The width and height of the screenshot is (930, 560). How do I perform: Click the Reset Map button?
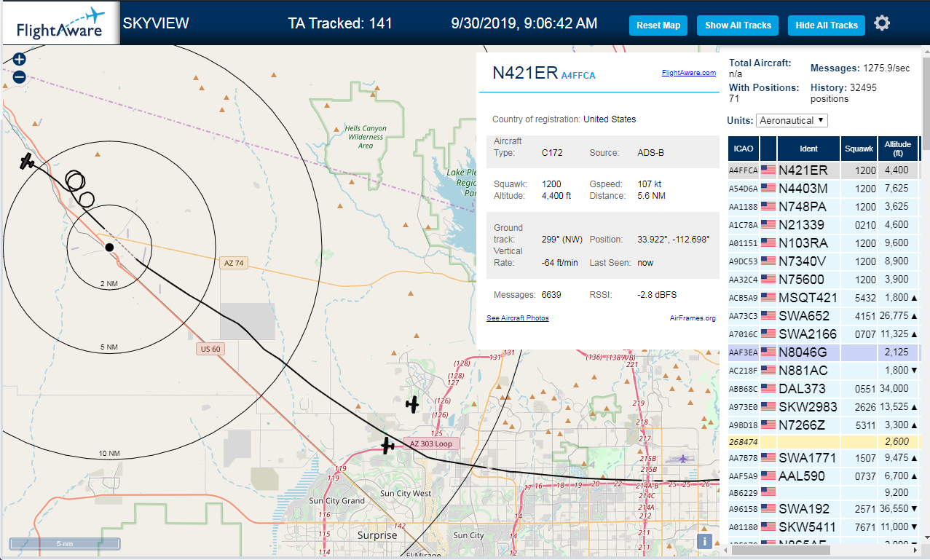pyautogui.click(x=658, y=25)
